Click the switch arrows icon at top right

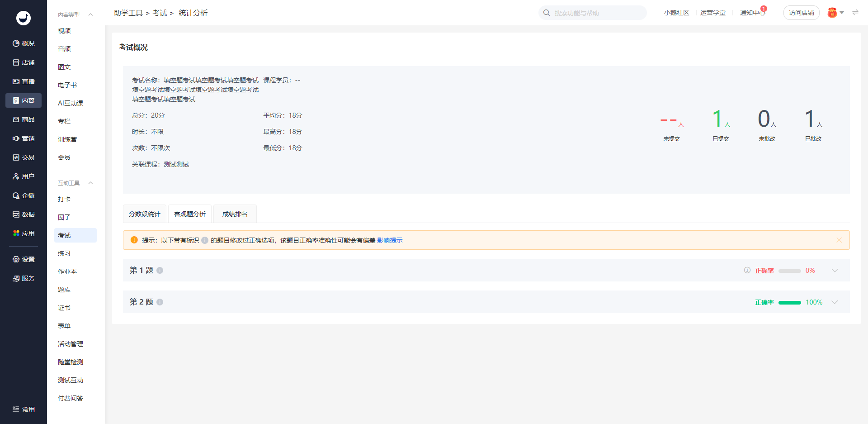(855, 13)
